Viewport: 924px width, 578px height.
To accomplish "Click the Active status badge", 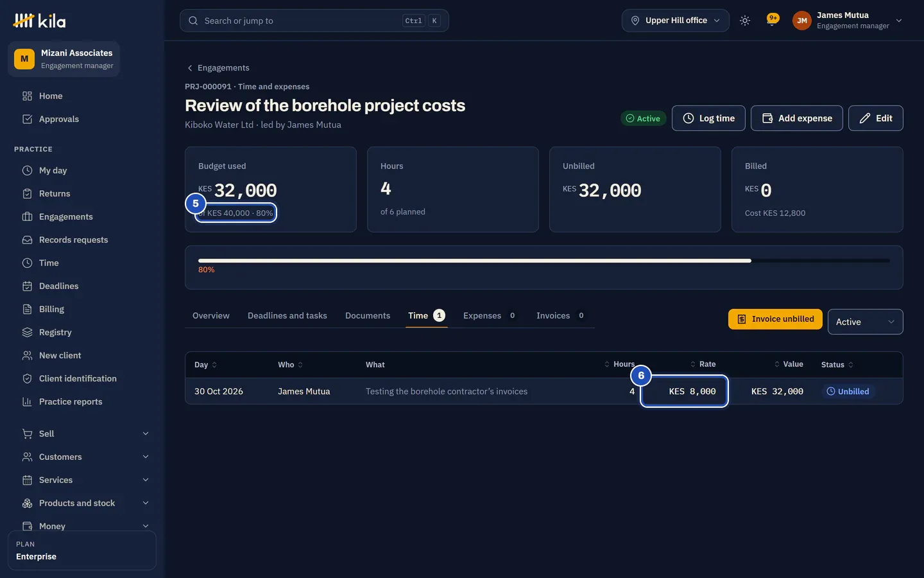I will [643, 118].
